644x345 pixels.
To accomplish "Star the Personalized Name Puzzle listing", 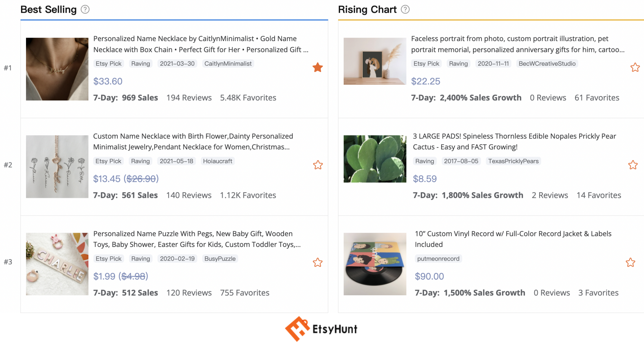I will [318, 263].
